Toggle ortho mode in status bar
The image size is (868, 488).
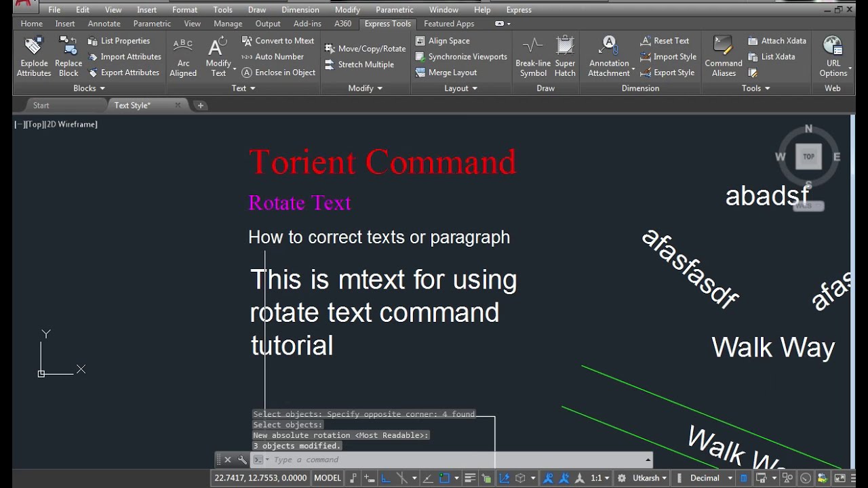[x=386, y=478]
